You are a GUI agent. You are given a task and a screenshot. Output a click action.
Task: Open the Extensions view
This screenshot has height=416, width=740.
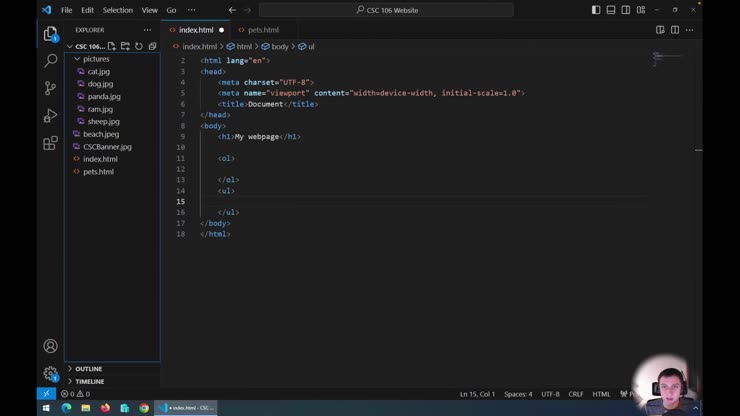coord(50,143)
